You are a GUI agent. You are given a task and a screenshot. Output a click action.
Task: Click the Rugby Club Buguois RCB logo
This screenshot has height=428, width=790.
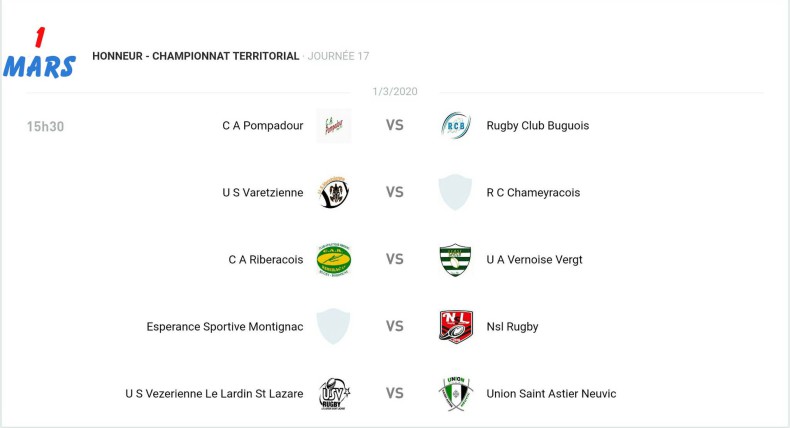click(455, 126)
